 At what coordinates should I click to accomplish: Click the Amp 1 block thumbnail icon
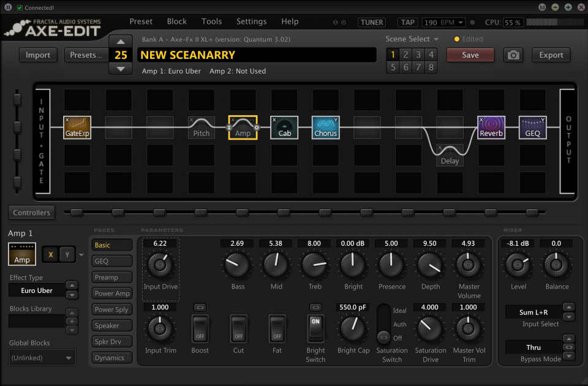tap(22, 254)
